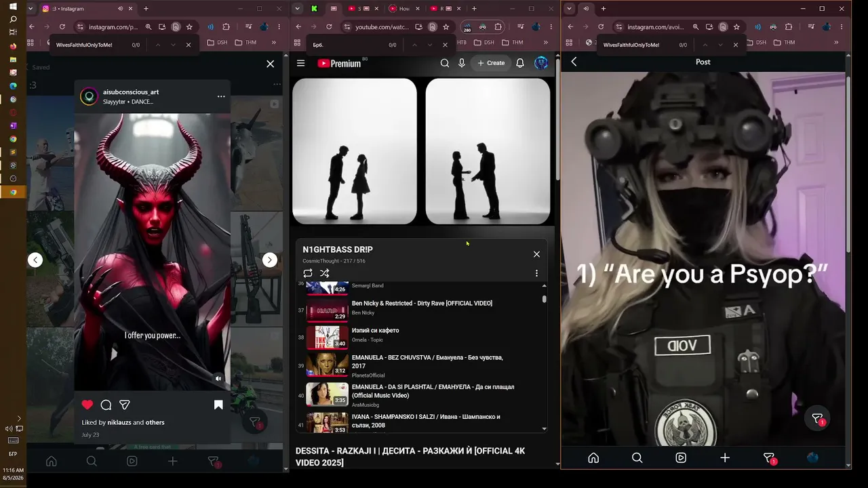Screen dimensions: 868x488
Task: Like the aisubconscious_art post with the heart
Action: pos(87,405)
